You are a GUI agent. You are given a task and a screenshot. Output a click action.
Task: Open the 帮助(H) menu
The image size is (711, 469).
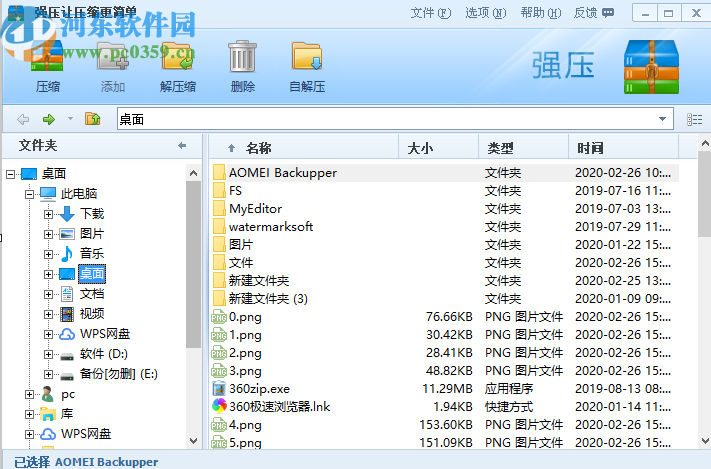tap(541, 13)
